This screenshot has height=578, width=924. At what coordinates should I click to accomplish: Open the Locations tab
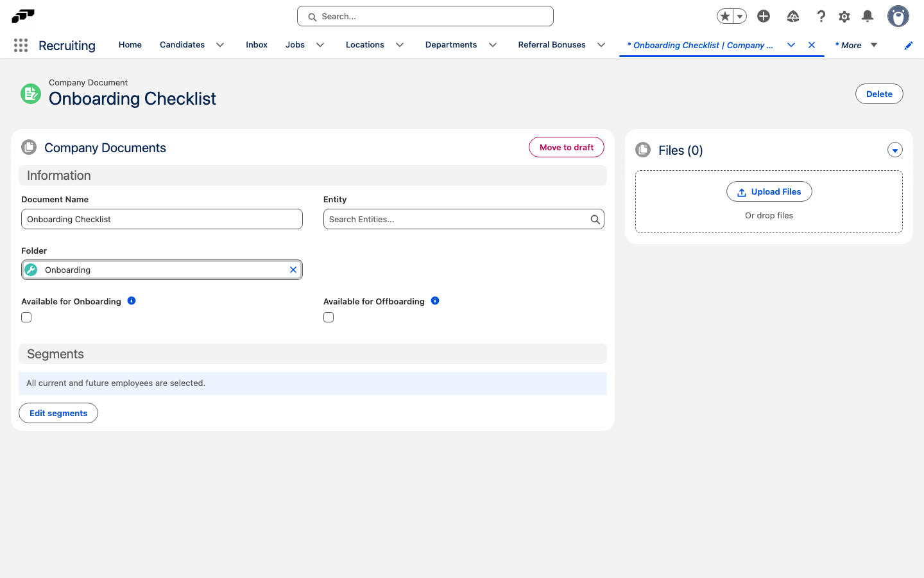click(x=365, y=45)
